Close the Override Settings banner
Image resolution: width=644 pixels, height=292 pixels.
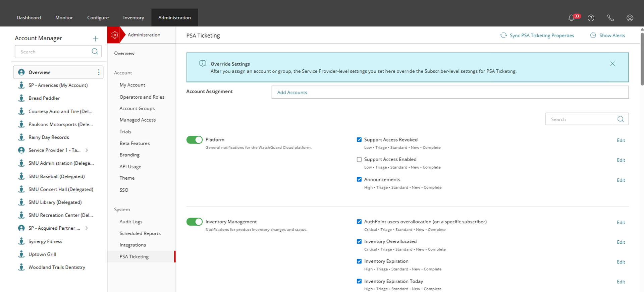point(612,64)
